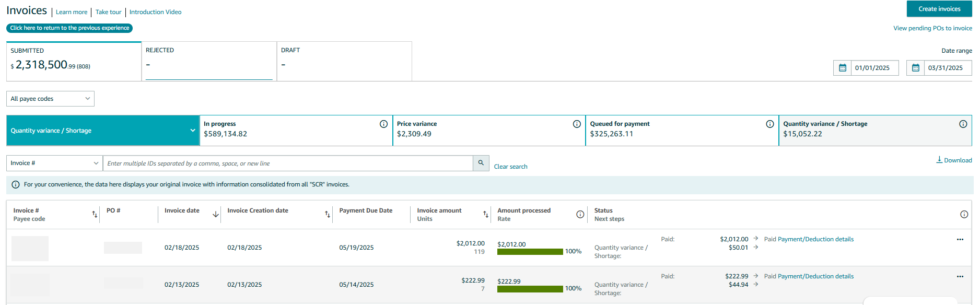This screenshot has height=305, width=980.
Task: Expand the All payee codes dropdown
Action: click(50, 99)
